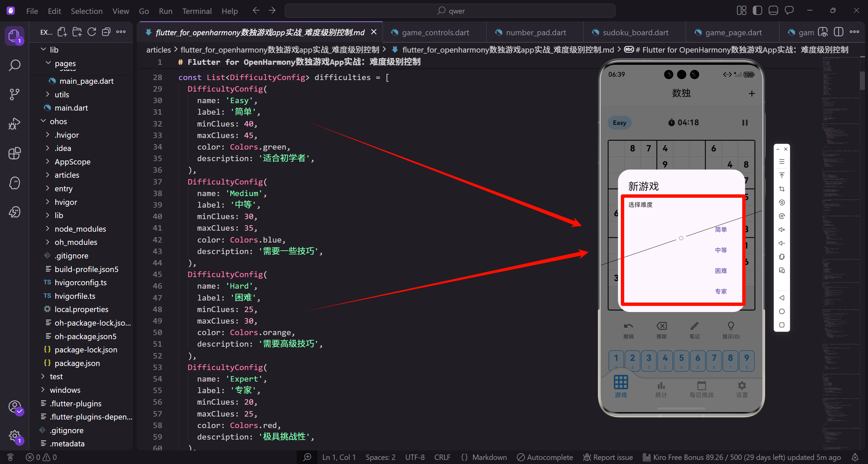Open the Source Control view
Viewport: 868px width, 464px height.
click(x=14, y=94)
